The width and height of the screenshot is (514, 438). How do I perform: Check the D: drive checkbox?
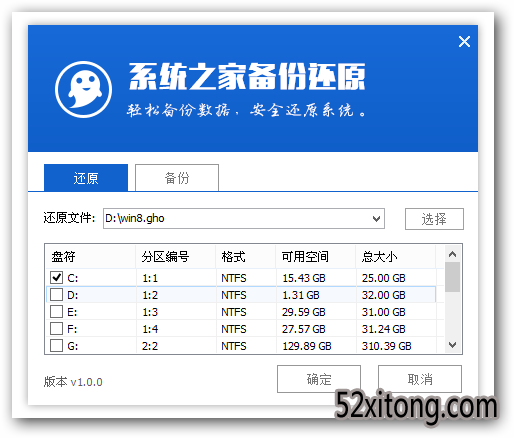[x=56, y=295]
